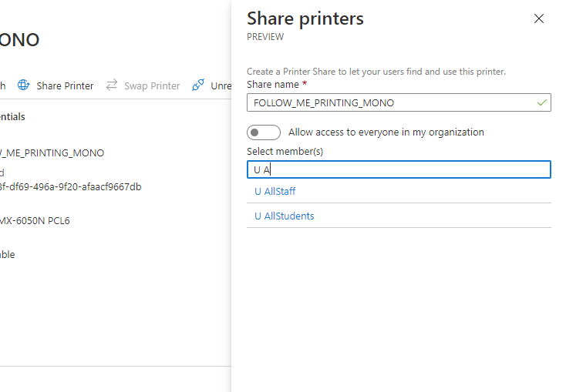Toggle Allow access to everyone in my organization
The width and height of the screenshot is (566, 392).
click(x=263, y=132)
